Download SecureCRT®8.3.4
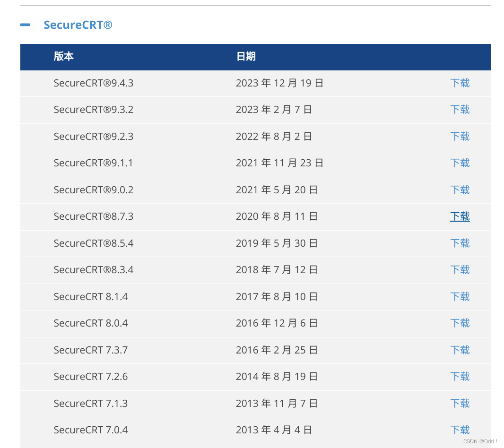 point(460,269)
